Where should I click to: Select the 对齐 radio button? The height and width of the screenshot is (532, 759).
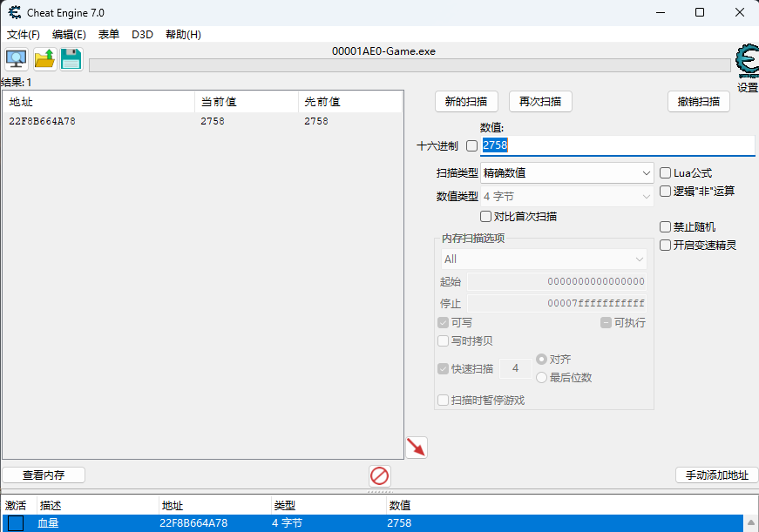pyautogui.click(x=542, y=360)
